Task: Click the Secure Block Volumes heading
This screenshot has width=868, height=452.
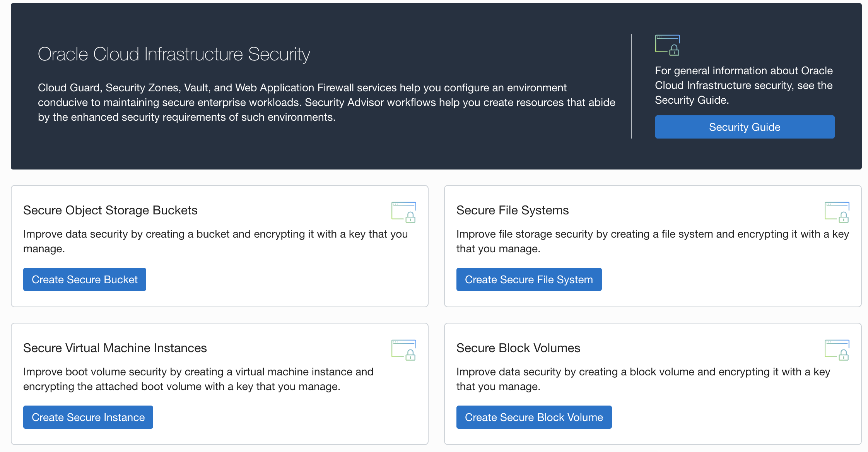Action: pos(518,348)
